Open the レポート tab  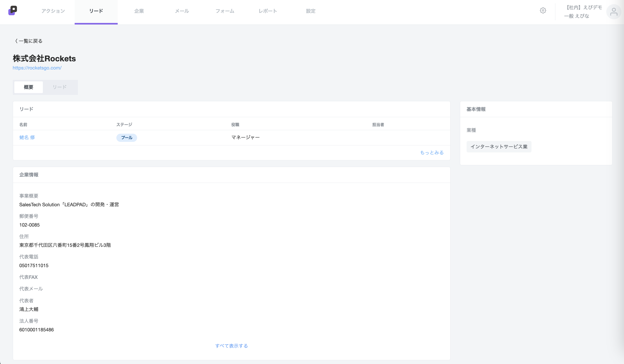coord(268,11)
